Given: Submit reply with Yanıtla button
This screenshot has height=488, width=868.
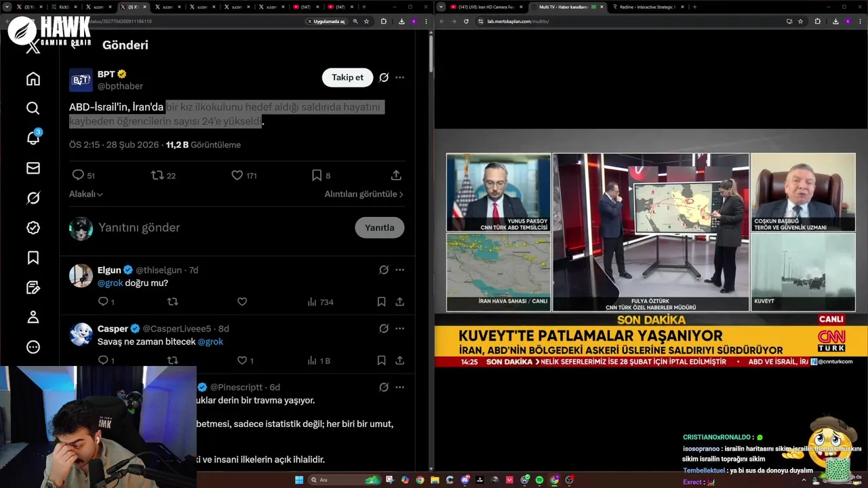Looking at the screenshot, I should 380,228.
